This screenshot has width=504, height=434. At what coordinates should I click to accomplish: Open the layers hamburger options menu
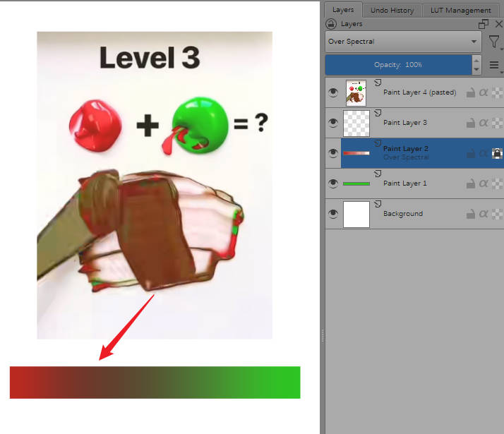point(494,65)
